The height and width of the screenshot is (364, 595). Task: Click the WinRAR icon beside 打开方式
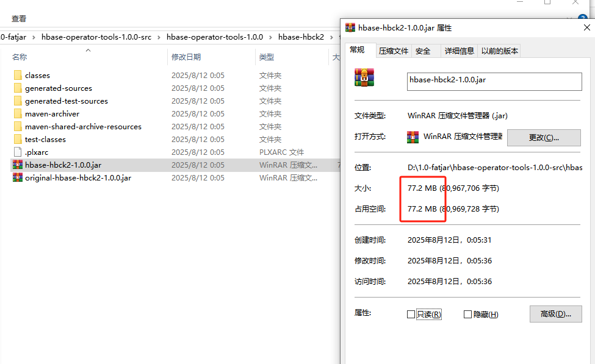click(413, 137)
